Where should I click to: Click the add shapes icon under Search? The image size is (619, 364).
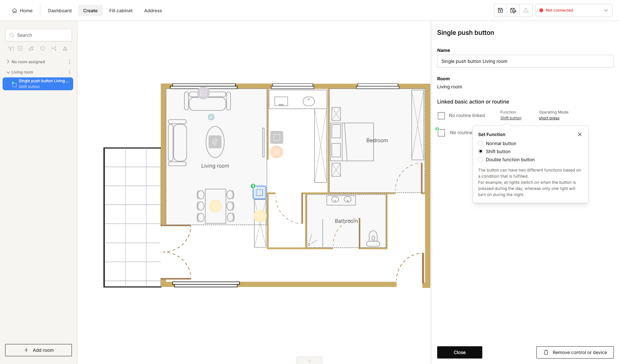(31, 48)
